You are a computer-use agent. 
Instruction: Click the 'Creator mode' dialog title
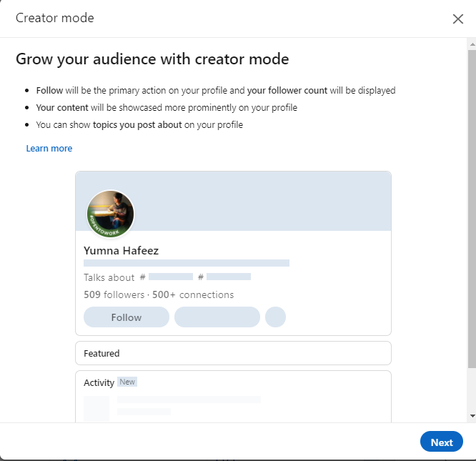(55, 18)
